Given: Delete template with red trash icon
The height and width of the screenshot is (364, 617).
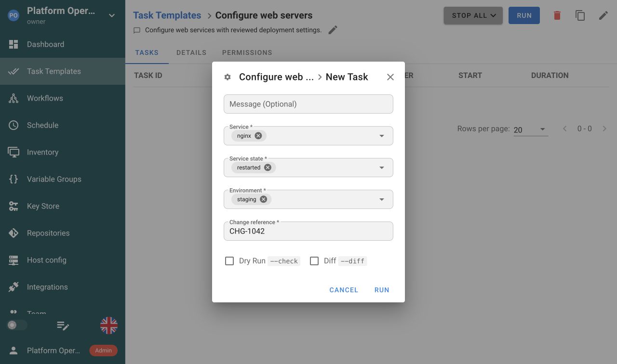Looking at the screenshot, I should pos(557,15).
